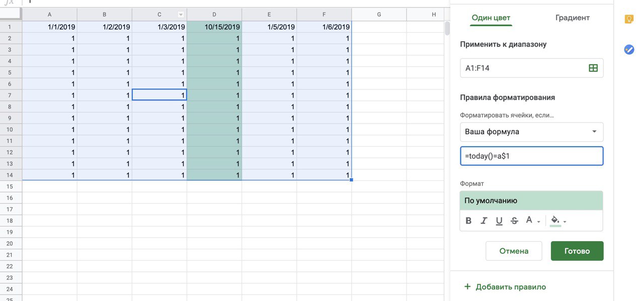
Task: Switch to the 'Градиент' tab
Action: pyautogui.click(x=572, y=18)
